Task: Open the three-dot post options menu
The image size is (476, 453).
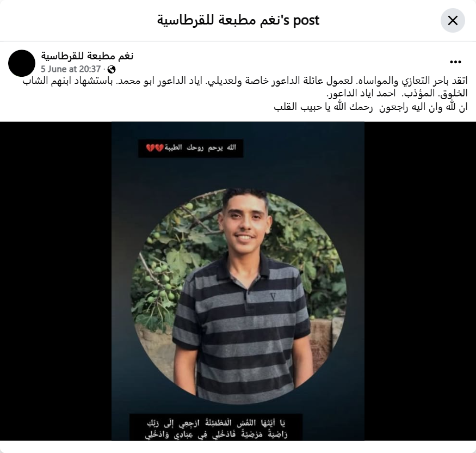Action: pos(455,62)
